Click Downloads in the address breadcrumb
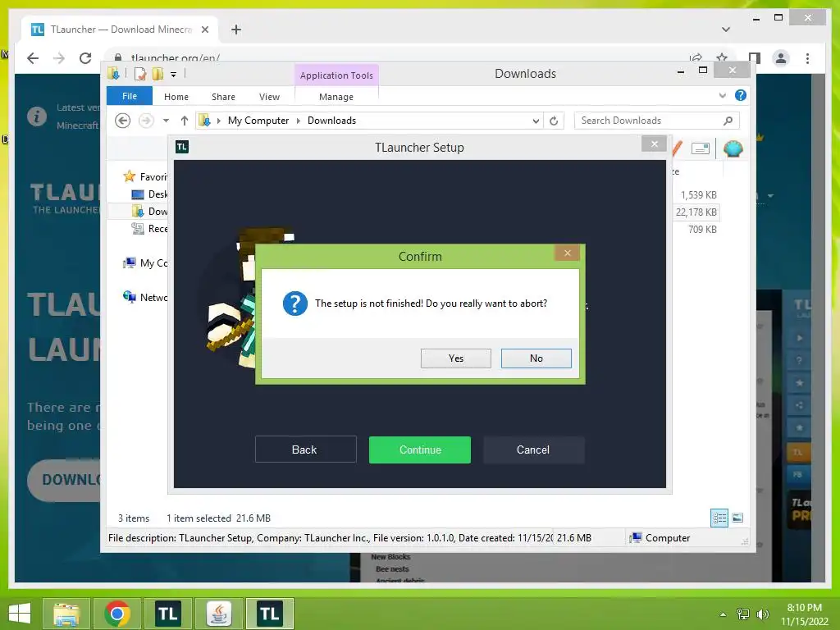 [331, 121]
